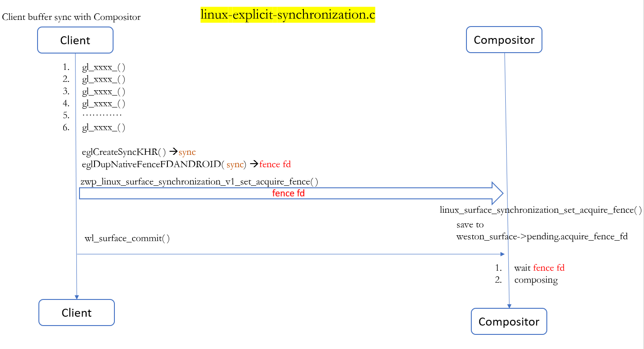This screenshot has height=349, width=644.
Task: Click the 'save to' text
Action: (x=470, y=225)
